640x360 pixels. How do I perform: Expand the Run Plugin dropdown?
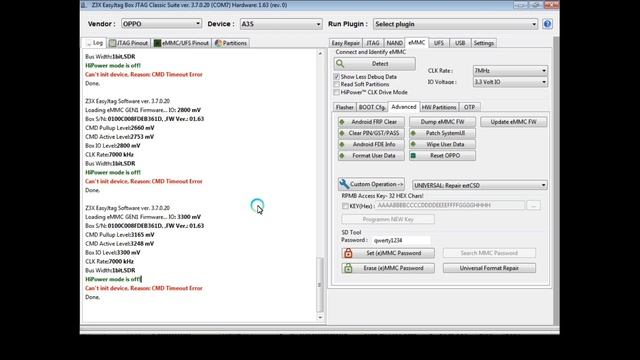coord(456,24)
